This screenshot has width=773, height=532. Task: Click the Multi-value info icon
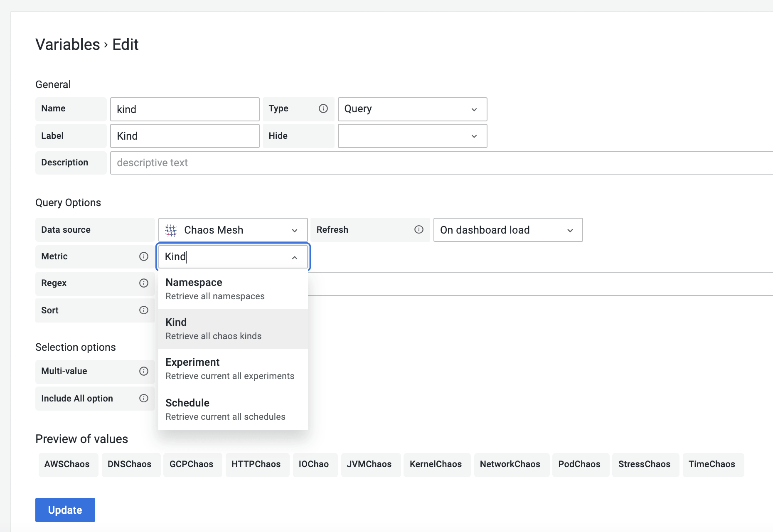[x=143, y=371]
